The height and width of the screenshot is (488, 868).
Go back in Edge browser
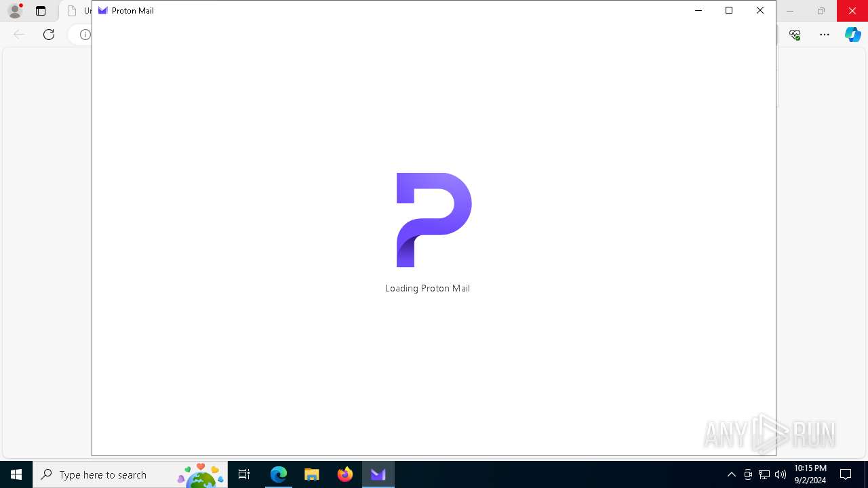[19, 35]
